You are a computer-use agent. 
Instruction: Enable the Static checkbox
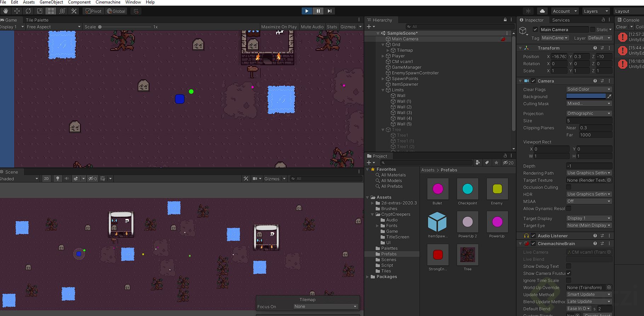593,29
